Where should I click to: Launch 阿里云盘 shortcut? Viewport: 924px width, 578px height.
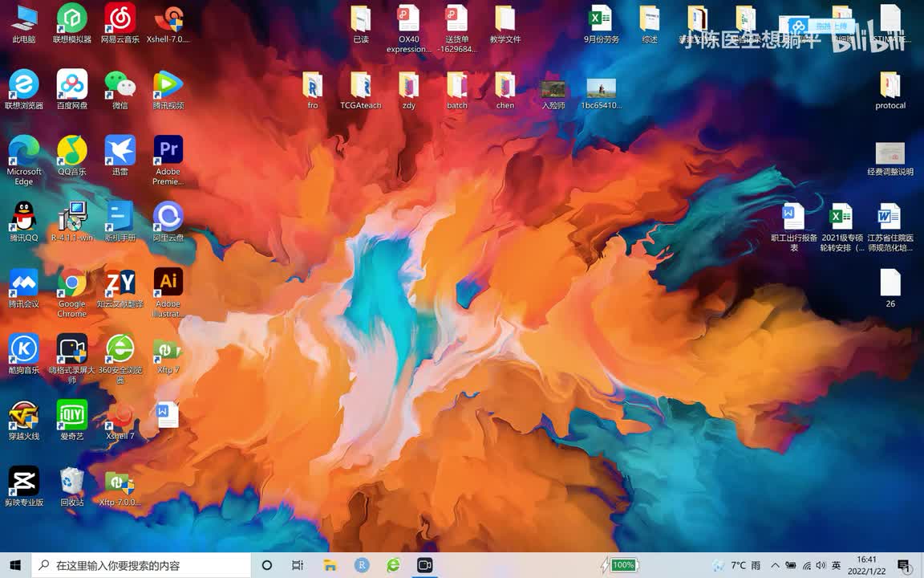(x=168, y=222)
